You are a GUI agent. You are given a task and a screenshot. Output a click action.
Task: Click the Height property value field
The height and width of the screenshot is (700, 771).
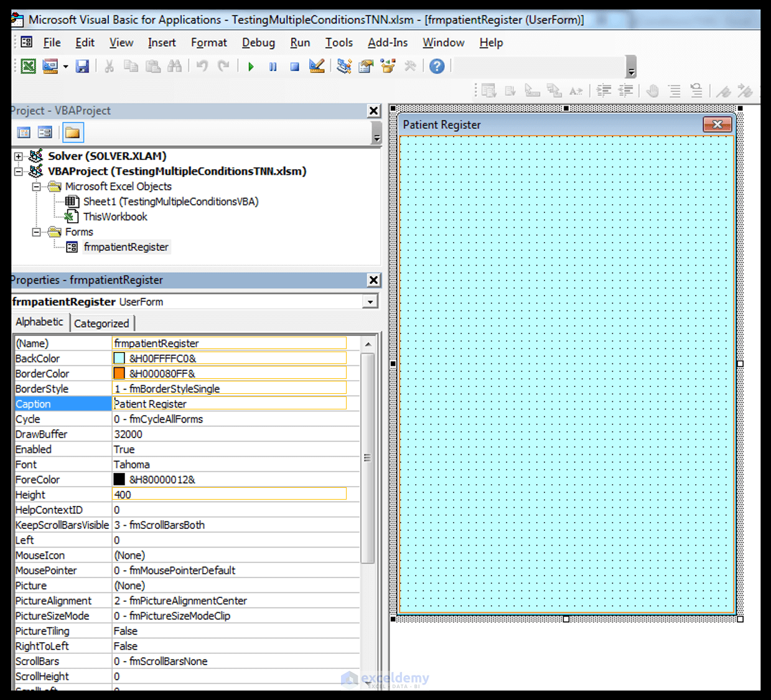click(229, 495)
